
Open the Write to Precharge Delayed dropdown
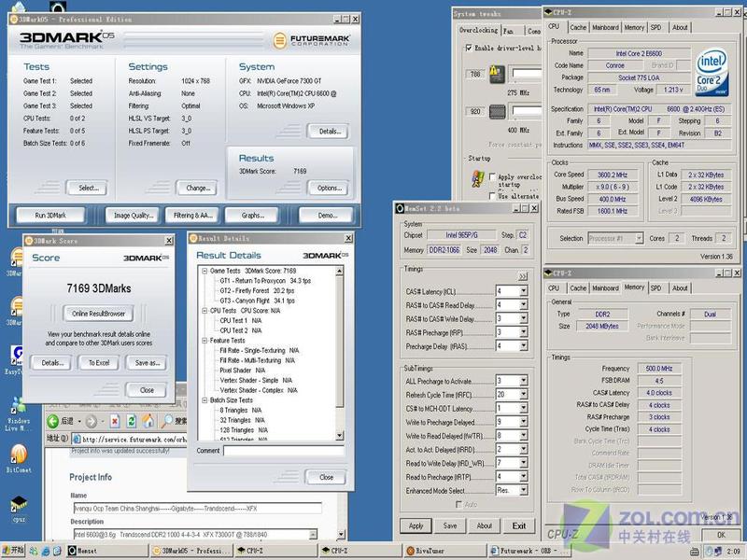pyautogui.click(x=524, y=422)
